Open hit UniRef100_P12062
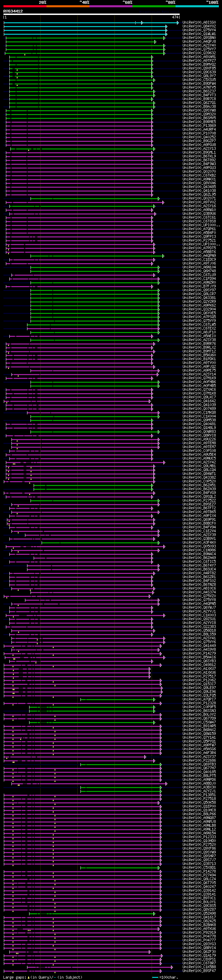This screenshot has width=222, height=980. click(199, 681)
